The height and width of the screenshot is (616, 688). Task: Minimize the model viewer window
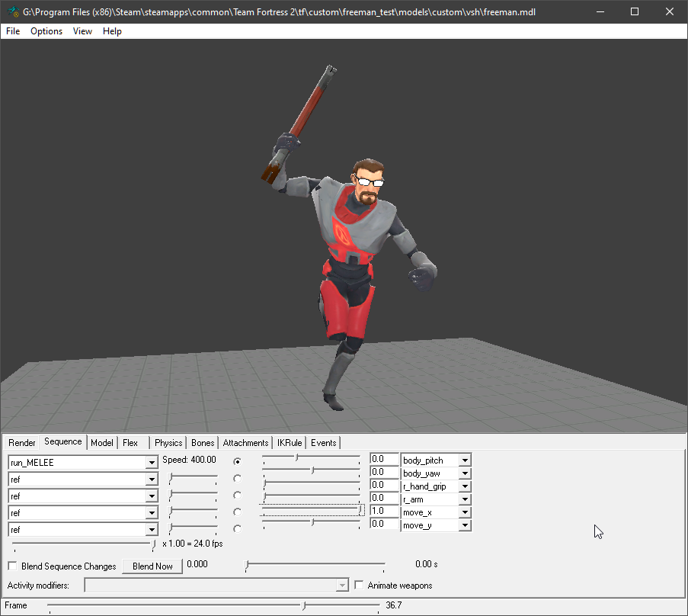click(600, 12)
